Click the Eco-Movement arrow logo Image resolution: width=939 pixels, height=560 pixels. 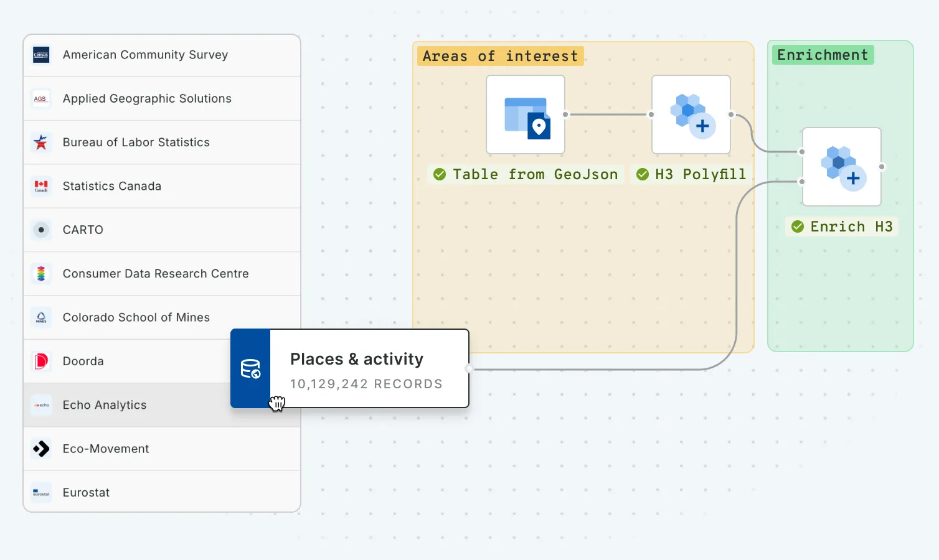tap(41, 449)
